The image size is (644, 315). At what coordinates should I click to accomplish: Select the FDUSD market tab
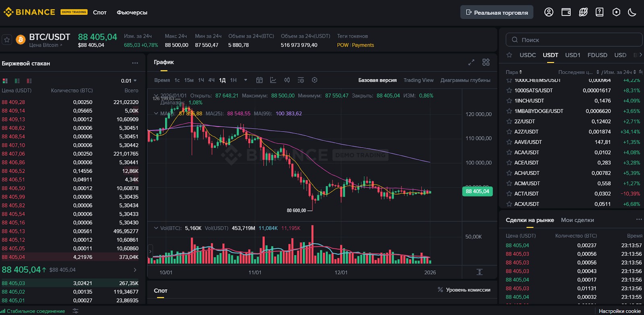pyautogui.click(x=597, y=55)
